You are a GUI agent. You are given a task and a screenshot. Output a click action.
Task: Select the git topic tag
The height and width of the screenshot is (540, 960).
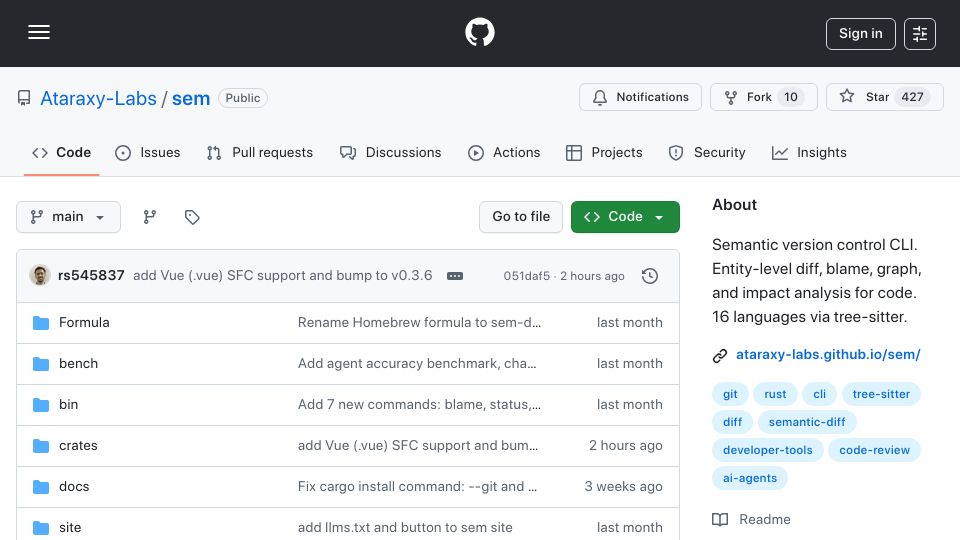click(x=730, y=394)
